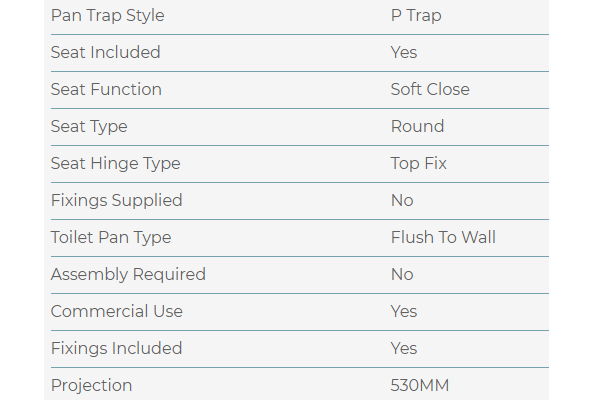Click the "Toilet Pan Type" label
The width and height of the screenshot is (600, 400).
point(111,237)
